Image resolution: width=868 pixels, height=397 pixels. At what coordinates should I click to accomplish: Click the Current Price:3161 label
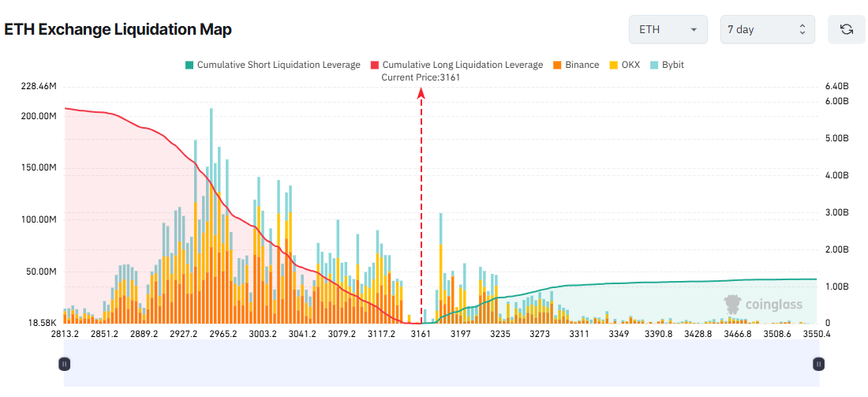[421, 77]
